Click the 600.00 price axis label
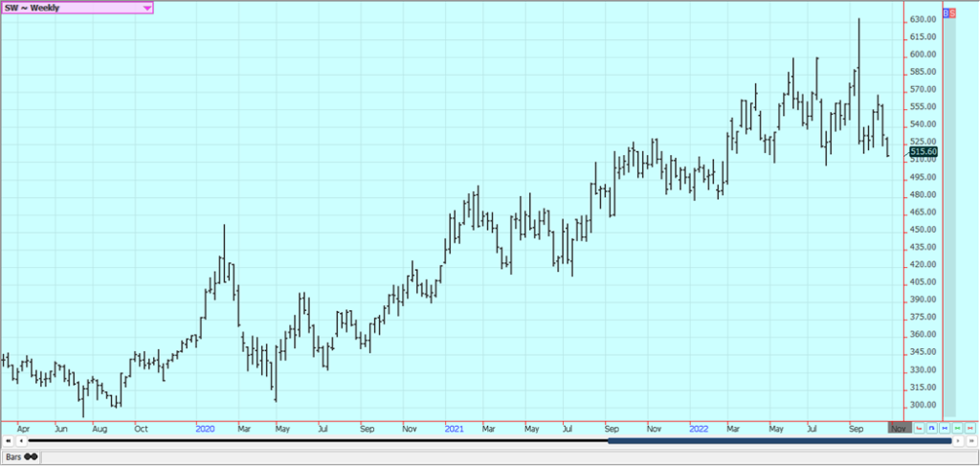Screen dimensions: 980x466 coord(924,55)
